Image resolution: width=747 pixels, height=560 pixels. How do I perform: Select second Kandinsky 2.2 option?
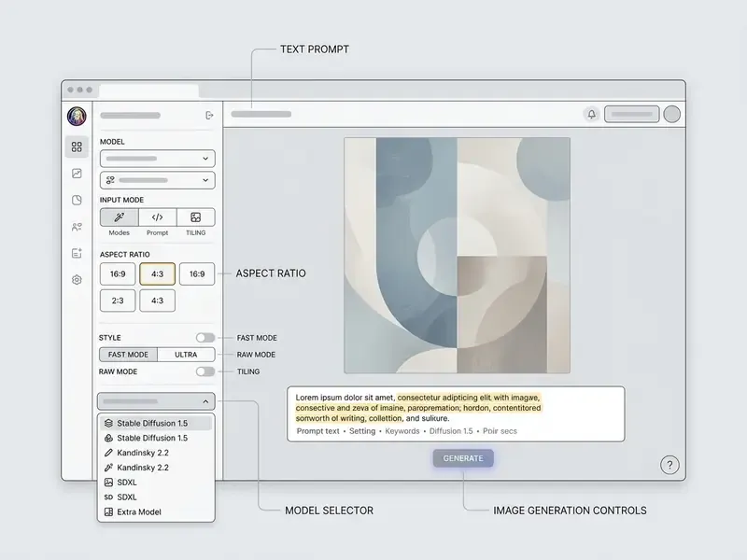coord(156,468)
